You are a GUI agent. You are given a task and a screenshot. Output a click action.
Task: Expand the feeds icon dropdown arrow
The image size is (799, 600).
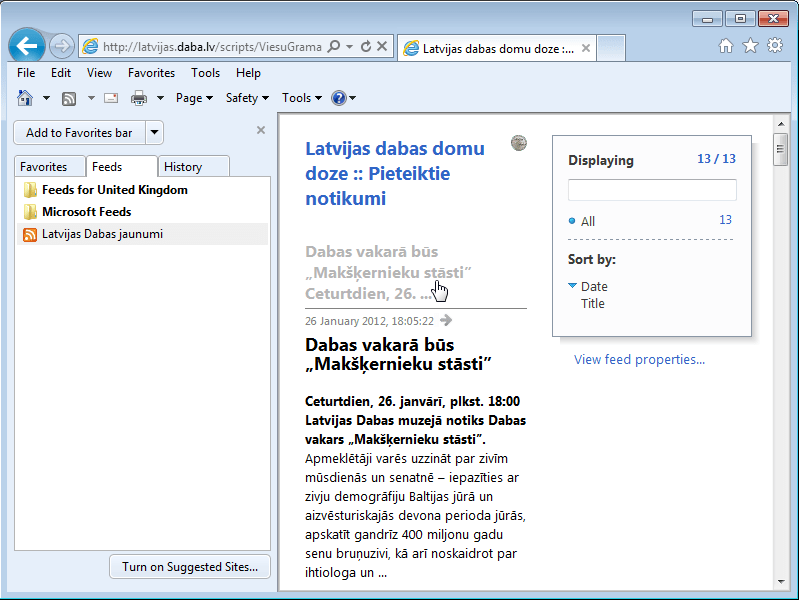(91, 98)
